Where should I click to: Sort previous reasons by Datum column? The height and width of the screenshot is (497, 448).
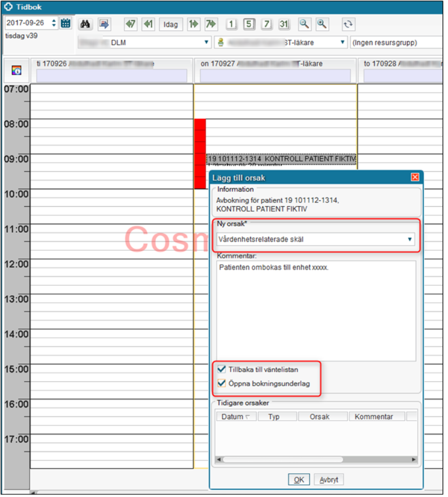[236, 417]
